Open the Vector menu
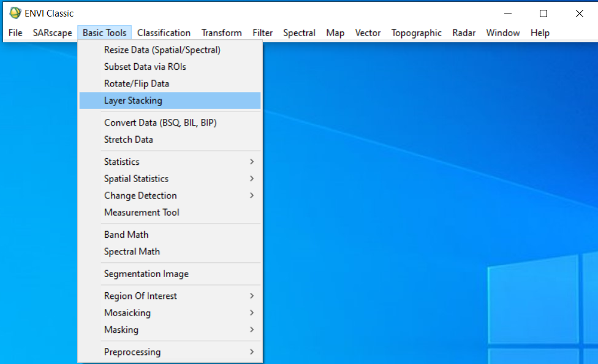 [368, 33]
